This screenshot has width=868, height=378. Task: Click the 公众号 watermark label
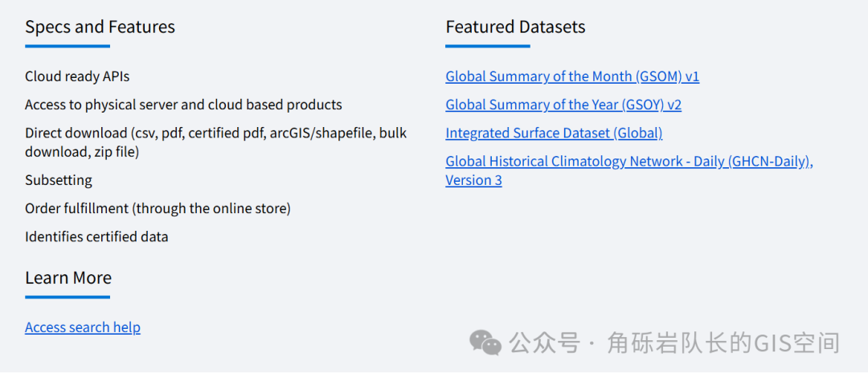(x=544, y=343)
